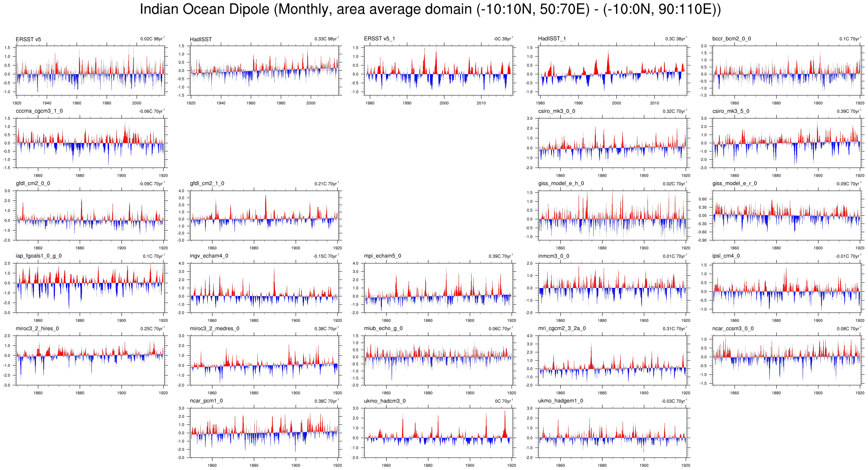Click the iap_fgoals1_0_g_0 plot

(x=90, y=287)
